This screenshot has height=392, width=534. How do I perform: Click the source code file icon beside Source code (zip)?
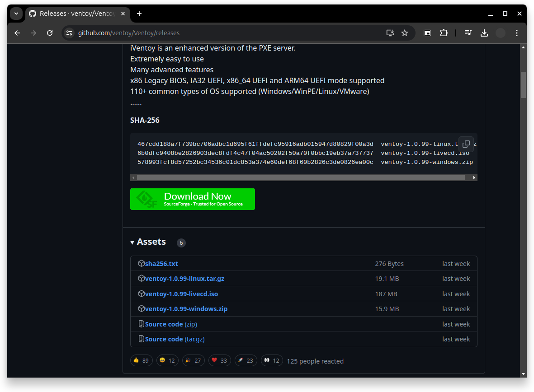click(x=142, y=324)
